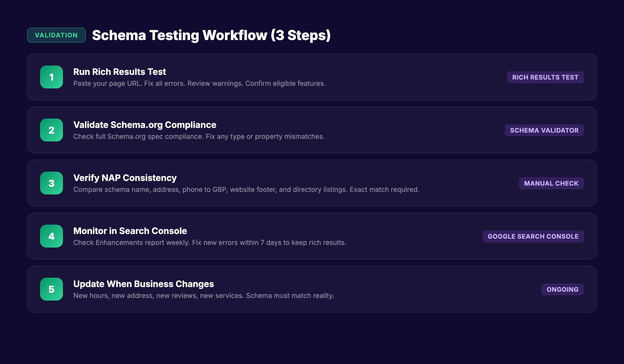Open the Verify NAP Consistency step
624x364 pixels.
pos(125,178)
